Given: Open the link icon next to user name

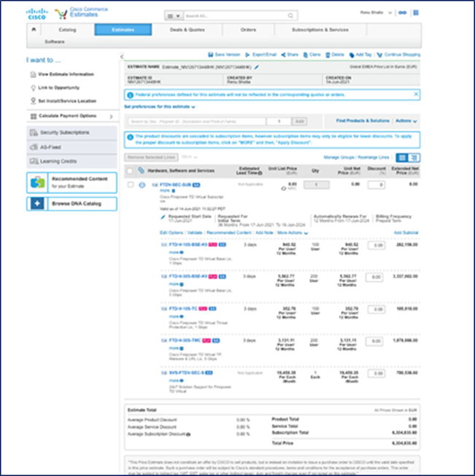Looking at the screenshot, I should click(x=402, y=12).
